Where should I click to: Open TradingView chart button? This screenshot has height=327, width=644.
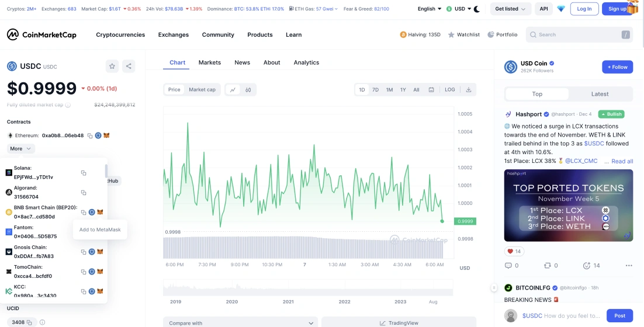click(399, 323)
